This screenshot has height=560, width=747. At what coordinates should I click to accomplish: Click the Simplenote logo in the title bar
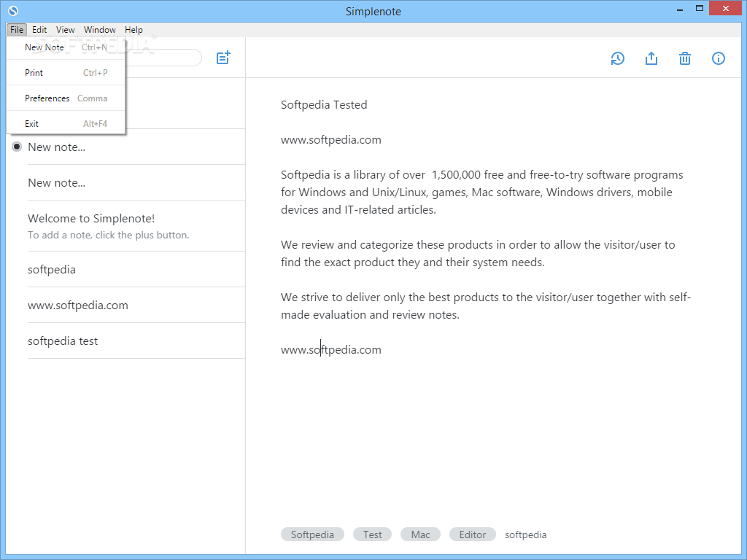click(x=13, y=10)
